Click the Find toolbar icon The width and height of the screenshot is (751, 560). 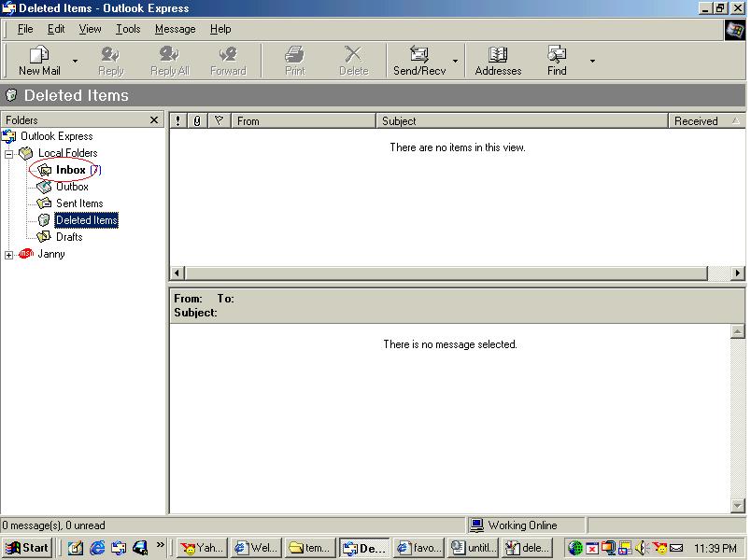(x=557, y=55)
